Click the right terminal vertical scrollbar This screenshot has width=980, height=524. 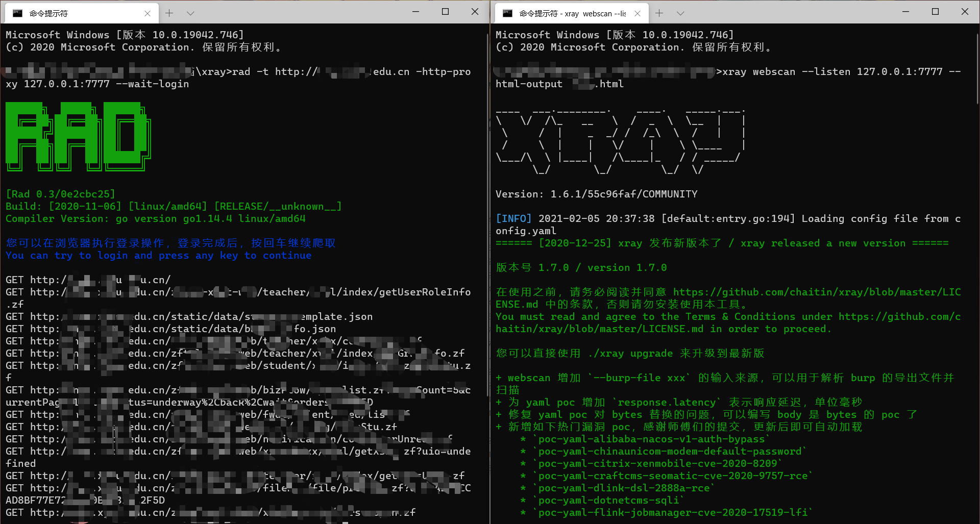point(977,69)
